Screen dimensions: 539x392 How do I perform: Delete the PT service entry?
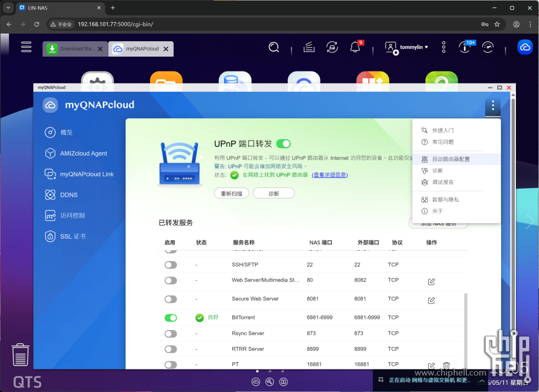(446, 366)
